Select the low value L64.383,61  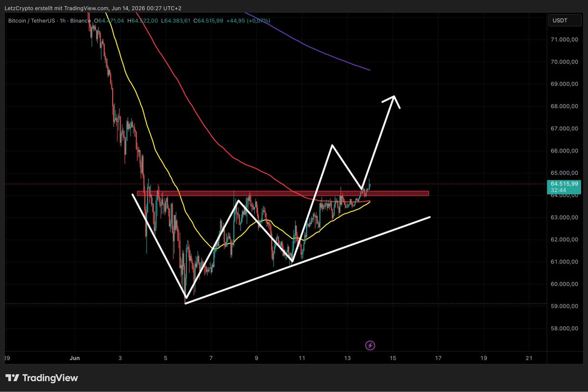pyautogui.click(x=175, y=20)
